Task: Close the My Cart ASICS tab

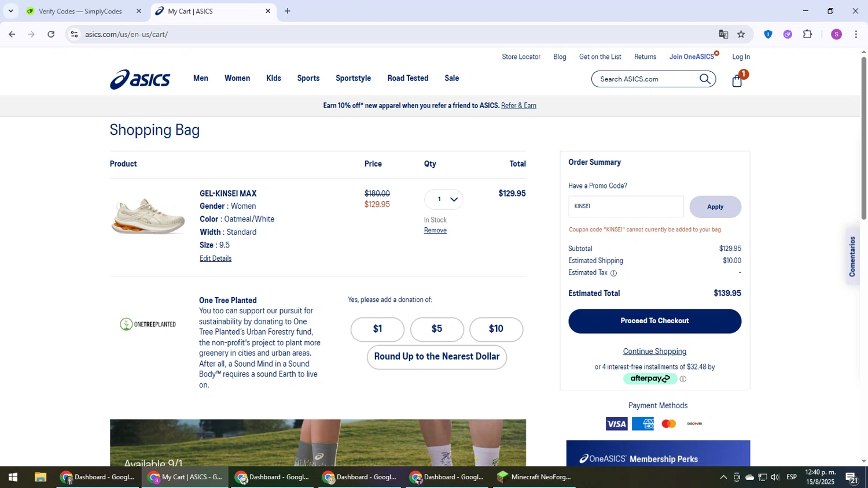Action: (268, 11)
